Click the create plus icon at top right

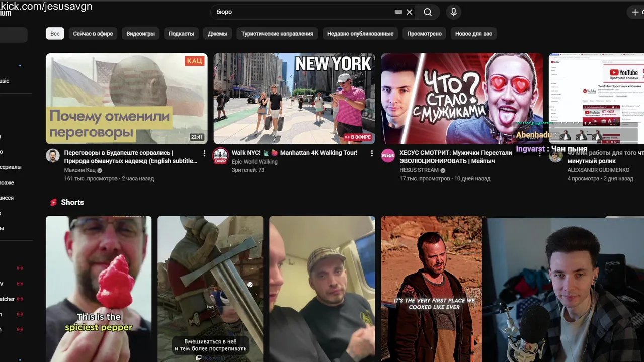pos(635,12)
